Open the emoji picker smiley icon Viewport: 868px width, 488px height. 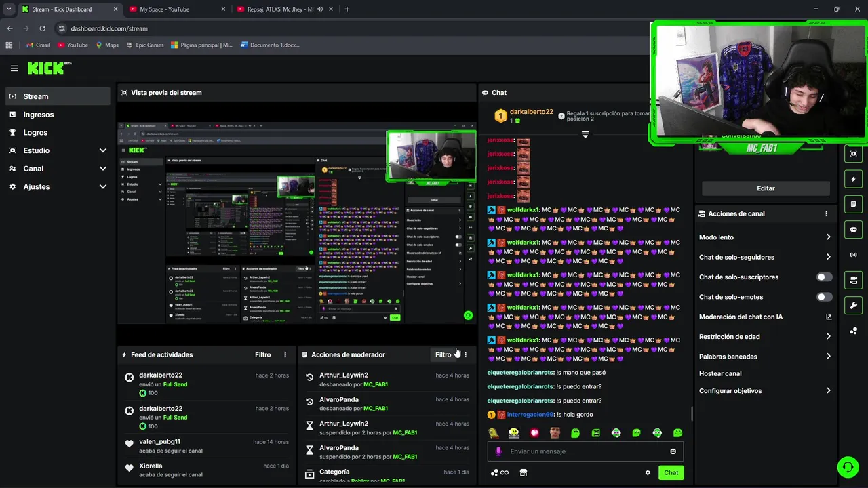673,451
